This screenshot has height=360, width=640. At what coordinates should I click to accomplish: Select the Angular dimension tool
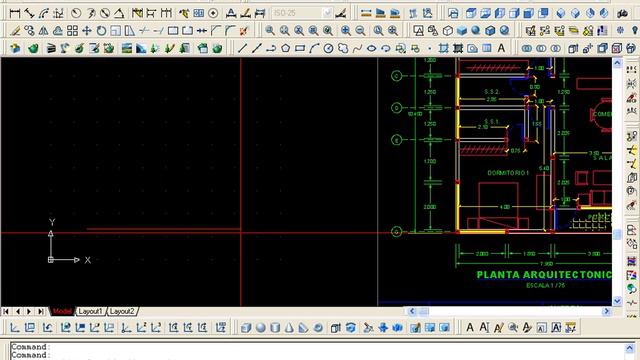119,13
